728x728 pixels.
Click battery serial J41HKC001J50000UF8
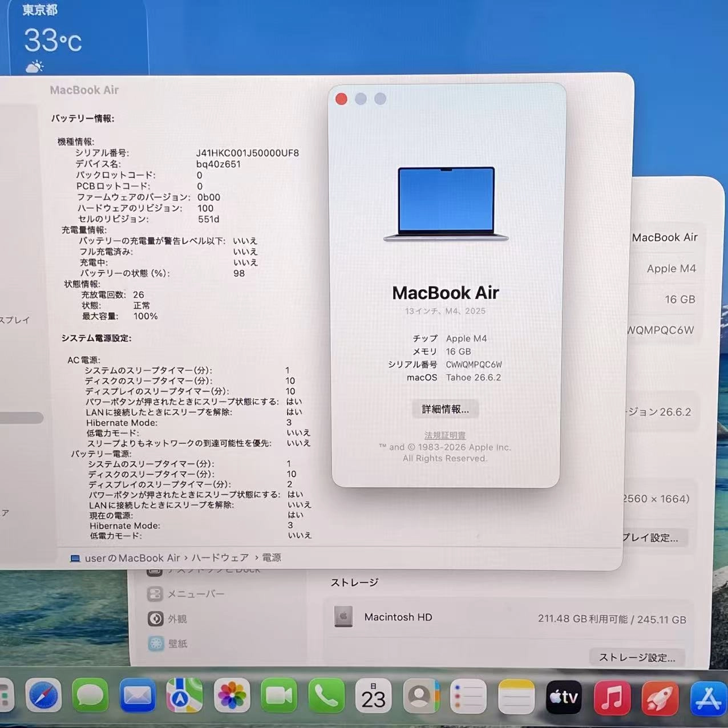click(x=248, y=153)
